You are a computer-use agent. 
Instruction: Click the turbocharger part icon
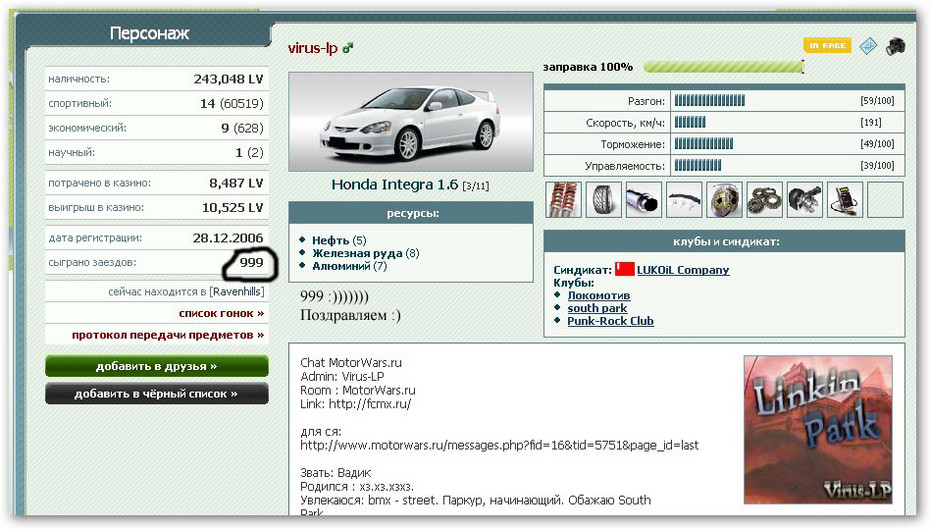[x=805, y=200]
